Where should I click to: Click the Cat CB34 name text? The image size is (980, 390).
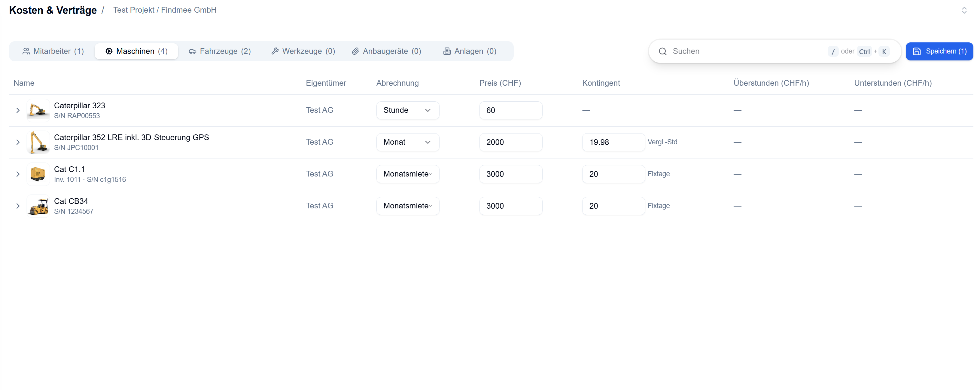pos(71,201)
